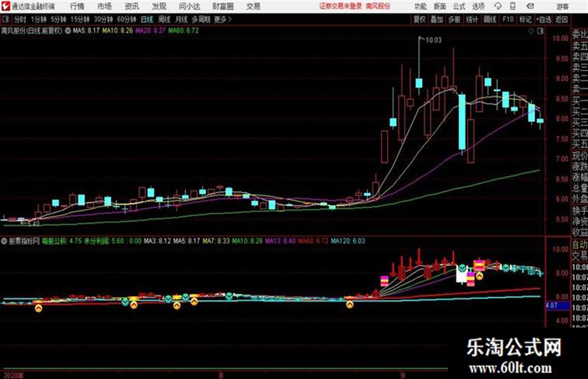Click the orange up-arrow signal under leftmost candles
Image resolution: width=588 pixels, height=379 pixels.
(39, 308)
